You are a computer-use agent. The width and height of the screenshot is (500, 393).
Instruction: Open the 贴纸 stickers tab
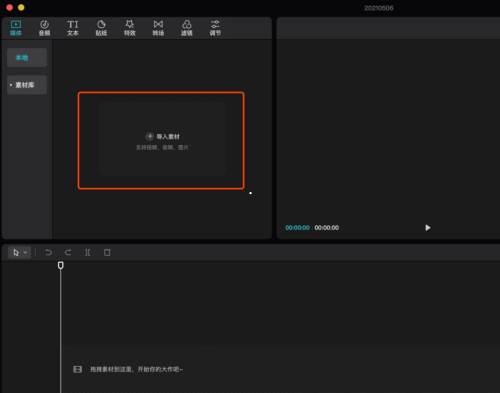(x=101, y=28)
